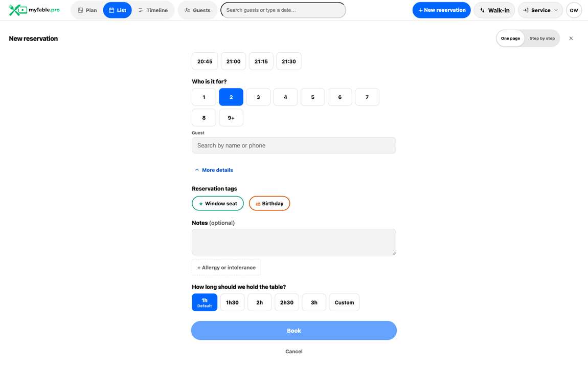Select party size of 4

(x=285, y=97)
